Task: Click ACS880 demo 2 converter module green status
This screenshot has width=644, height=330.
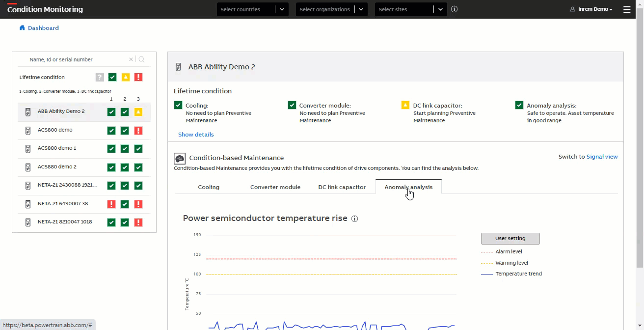Action: [125, 167]
